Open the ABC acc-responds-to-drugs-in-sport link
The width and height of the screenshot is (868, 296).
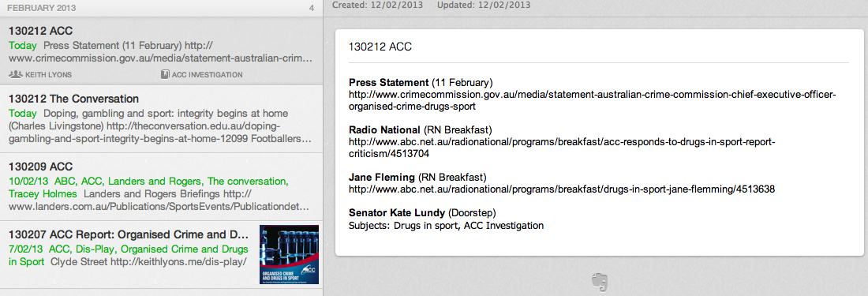coord(561,148)
